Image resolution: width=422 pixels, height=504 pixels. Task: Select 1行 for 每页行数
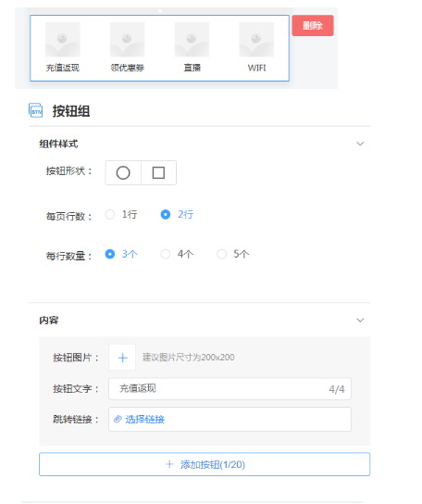[x=121, y=214]
